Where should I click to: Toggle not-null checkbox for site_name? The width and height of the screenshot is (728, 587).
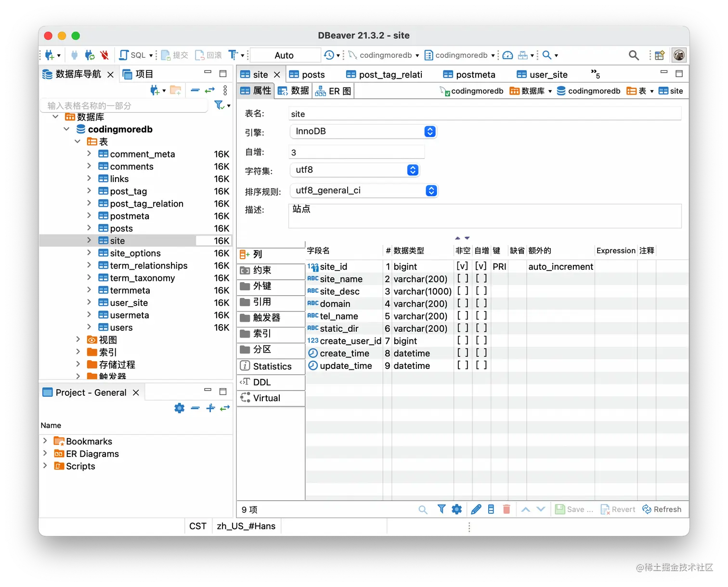click(463, 279)
